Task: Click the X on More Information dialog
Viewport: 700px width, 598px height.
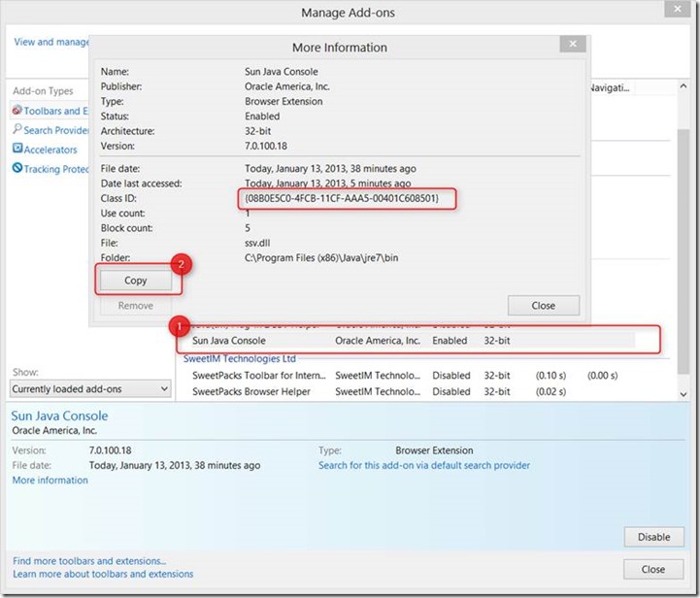Action: click(573, 44)
